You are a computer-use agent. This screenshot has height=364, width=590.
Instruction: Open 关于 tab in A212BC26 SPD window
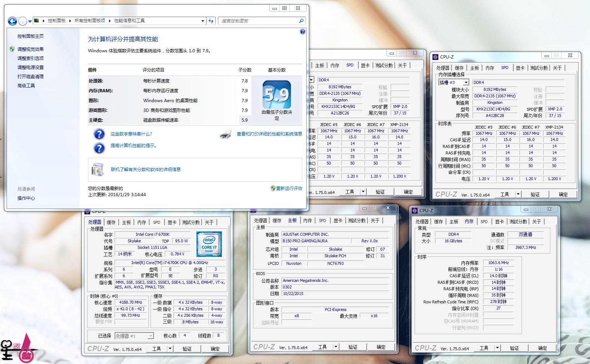[x=402, y=65]
